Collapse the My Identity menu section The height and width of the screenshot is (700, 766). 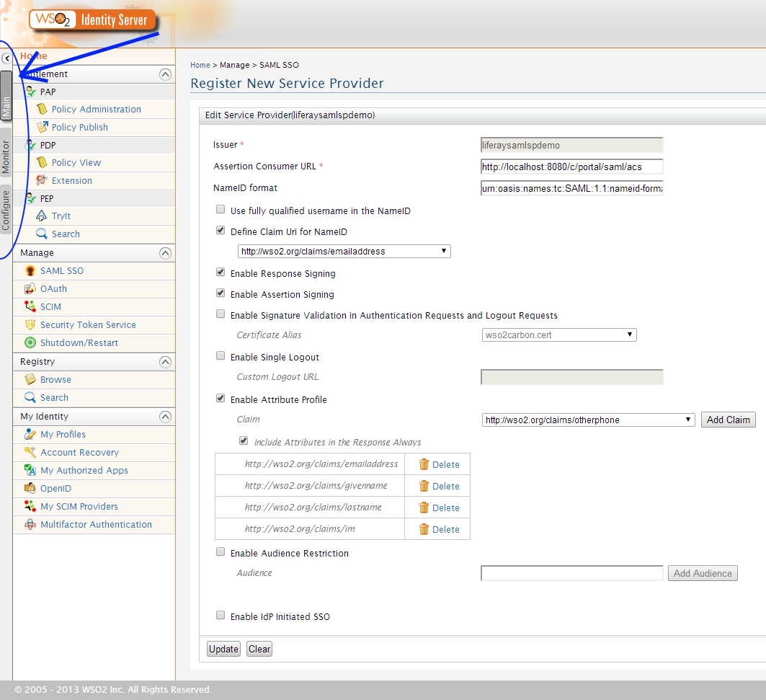(x=166, y=417)
